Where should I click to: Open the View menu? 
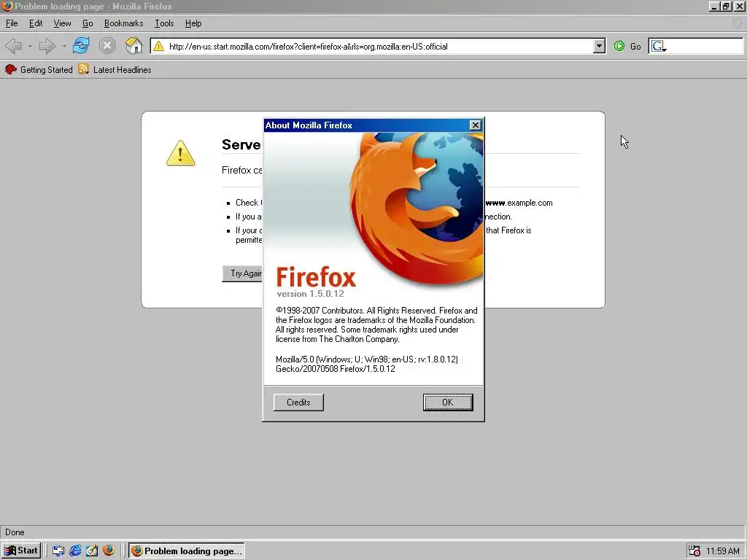pyautogui.click(x=62, y=23)
